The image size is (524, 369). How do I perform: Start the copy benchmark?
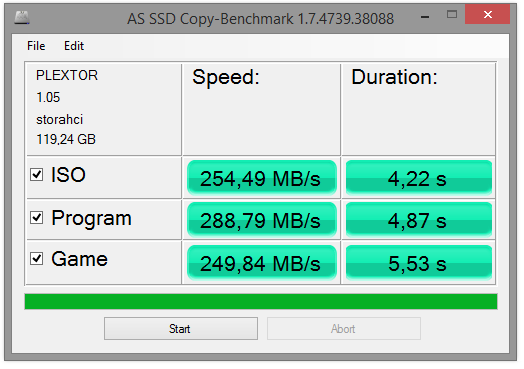pos(181,329)
